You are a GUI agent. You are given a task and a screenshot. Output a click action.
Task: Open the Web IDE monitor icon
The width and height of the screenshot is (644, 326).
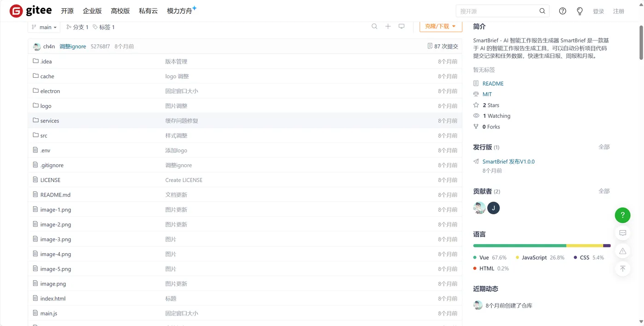402,27
